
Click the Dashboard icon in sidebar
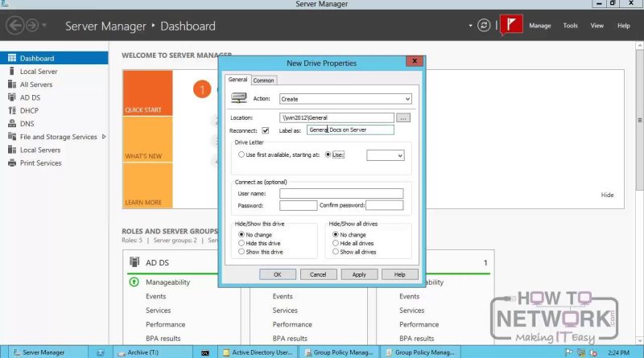12,58
